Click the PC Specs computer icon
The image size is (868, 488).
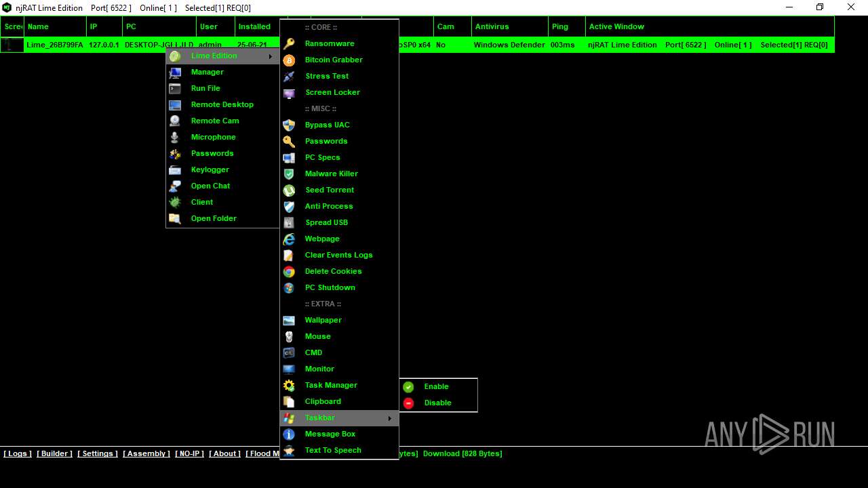289,157
